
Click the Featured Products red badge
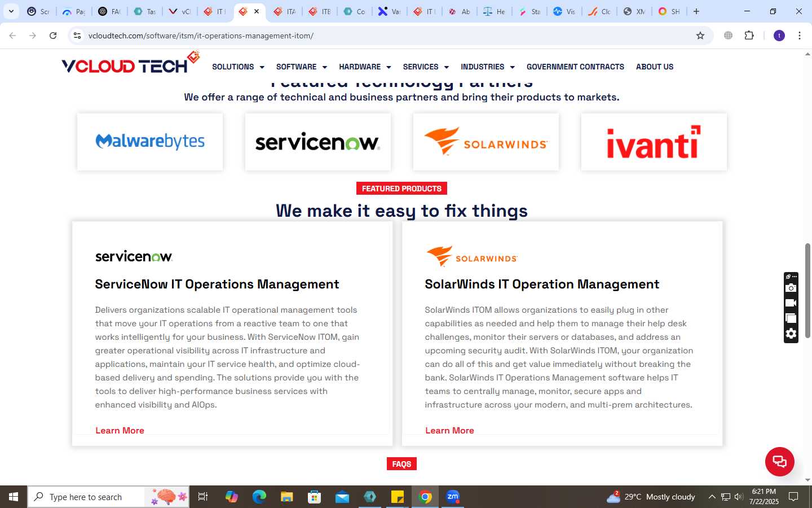[x=401, y=189]
